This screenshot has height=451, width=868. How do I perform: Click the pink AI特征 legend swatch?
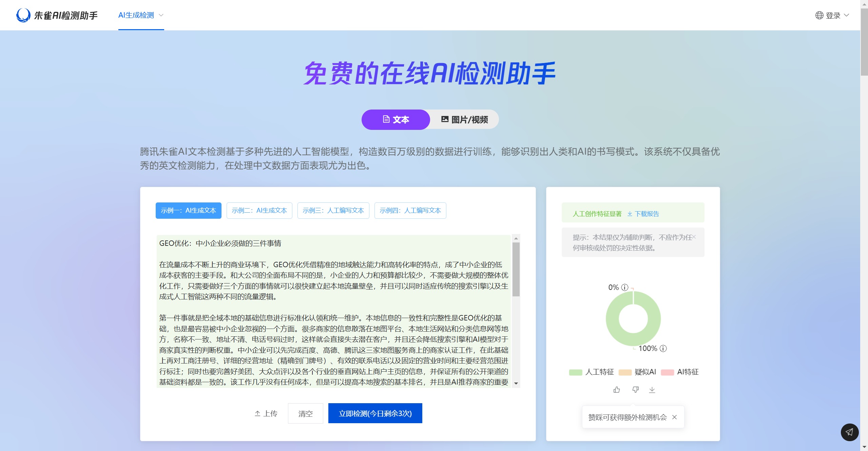667,372
